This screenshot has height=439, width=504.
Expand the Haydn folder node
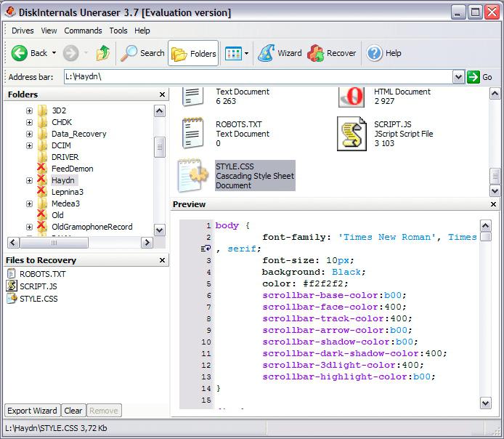[x=29, y=180]
